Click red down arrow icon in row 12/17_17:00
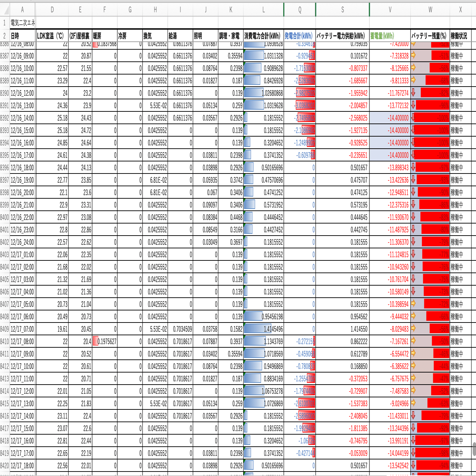The width and height of the screenshot is (476, 476). click(x=413, y=452)
